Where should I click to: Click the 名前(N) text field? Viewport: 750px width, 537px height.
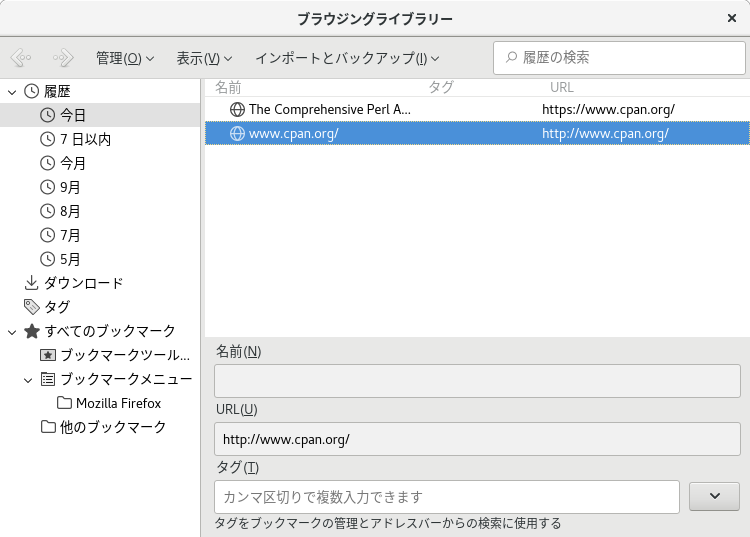pos(477,381)
